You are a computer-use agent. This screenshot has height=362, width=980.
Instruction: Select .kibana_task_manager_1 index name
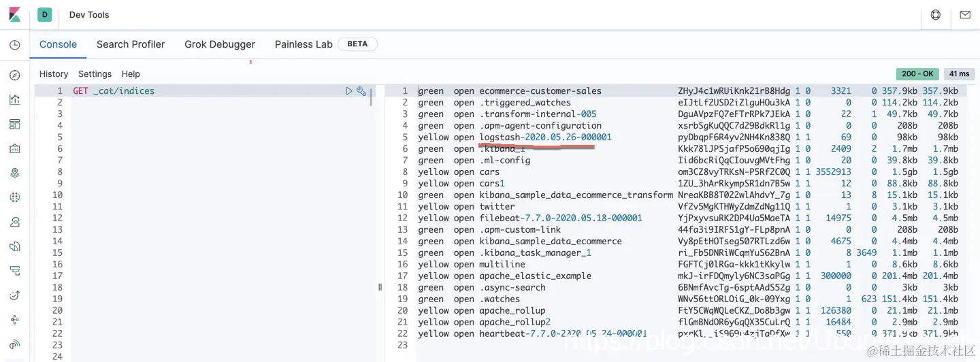tap(535, 253)
